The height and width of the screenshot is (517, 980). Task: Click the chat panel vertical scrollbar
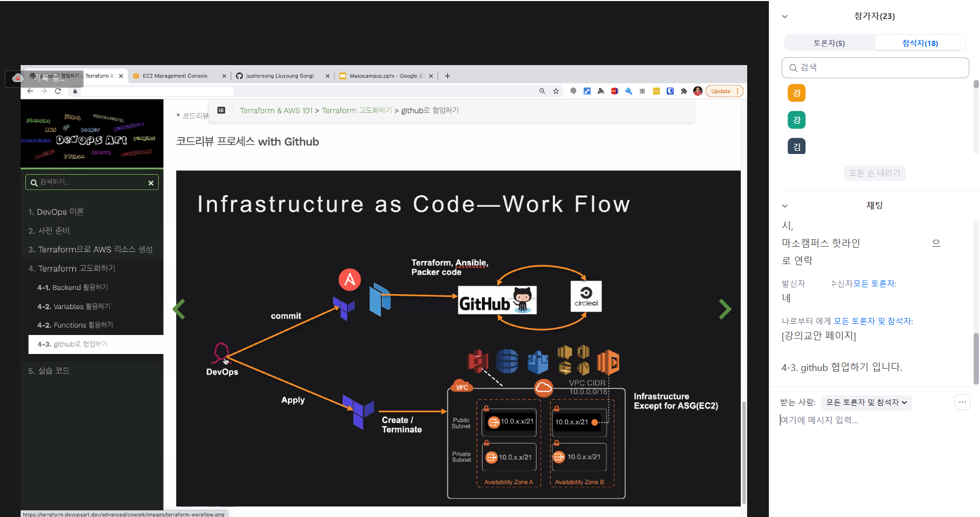click(x=976, y=358)
